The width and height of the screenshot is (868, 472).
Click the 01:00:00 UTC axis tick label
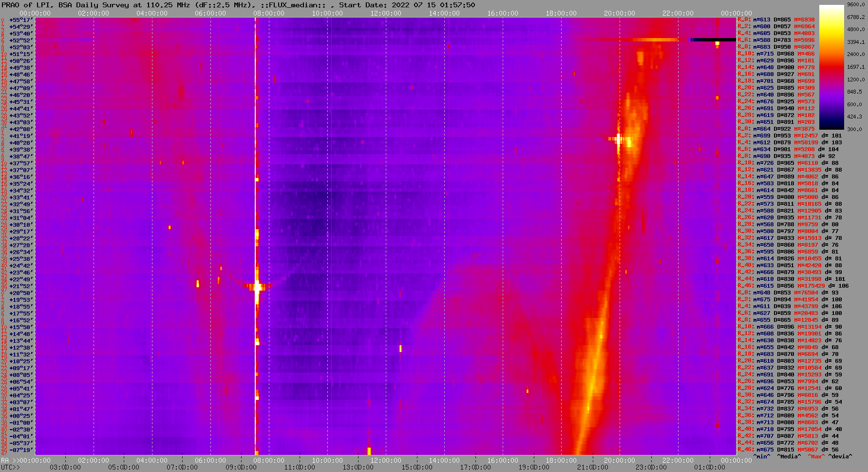(x=710, y=467)
